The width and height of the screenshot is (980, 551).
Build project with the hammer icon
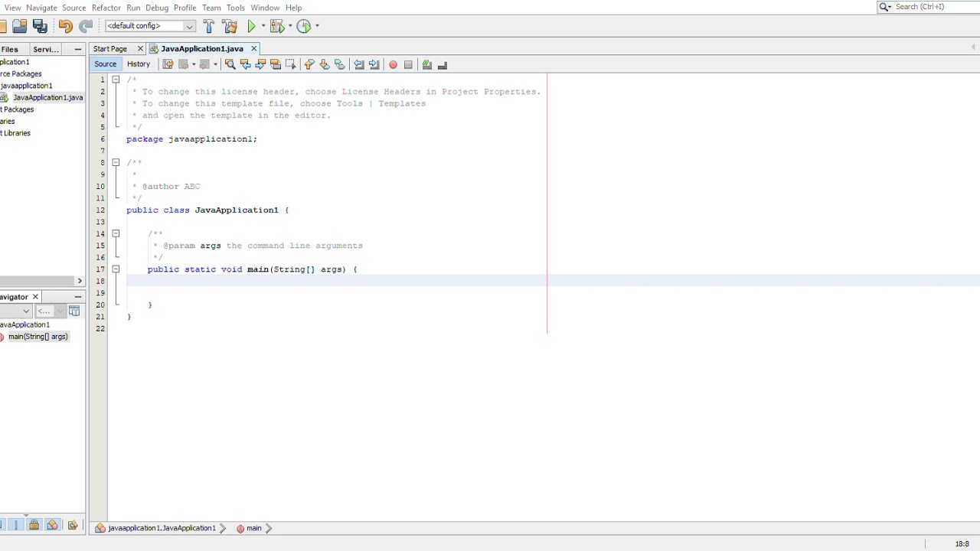pyautogui.click(x=208, y=26)
